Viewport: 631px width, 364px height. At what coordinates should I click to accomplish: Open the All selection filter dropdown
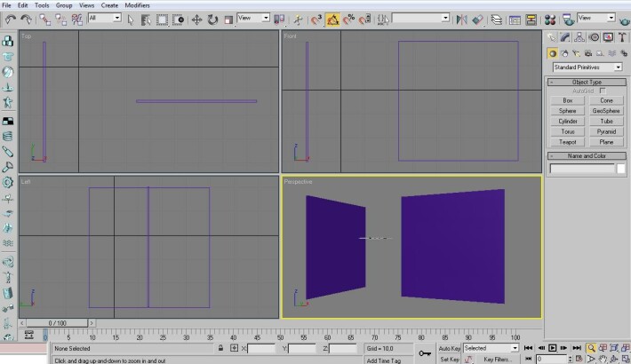pyautogui.click(x=105, y=18)
